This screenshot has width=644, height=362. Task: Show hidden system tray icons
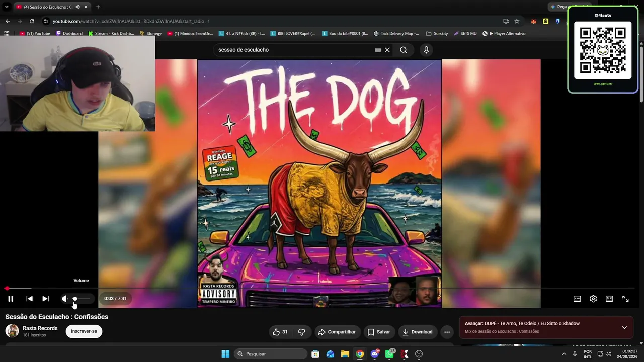tap(564, 354)
